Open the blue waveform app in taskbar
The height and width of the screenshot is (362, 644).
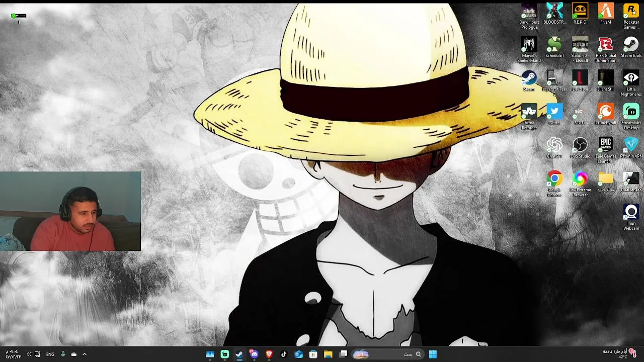point(210,354)
